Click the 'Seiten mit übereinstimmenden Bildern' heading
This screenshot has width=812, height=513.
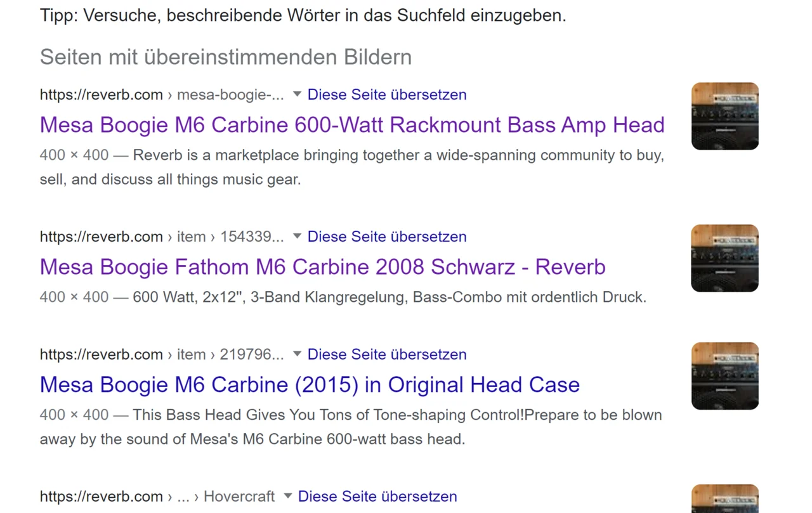[x=226, y=57]
